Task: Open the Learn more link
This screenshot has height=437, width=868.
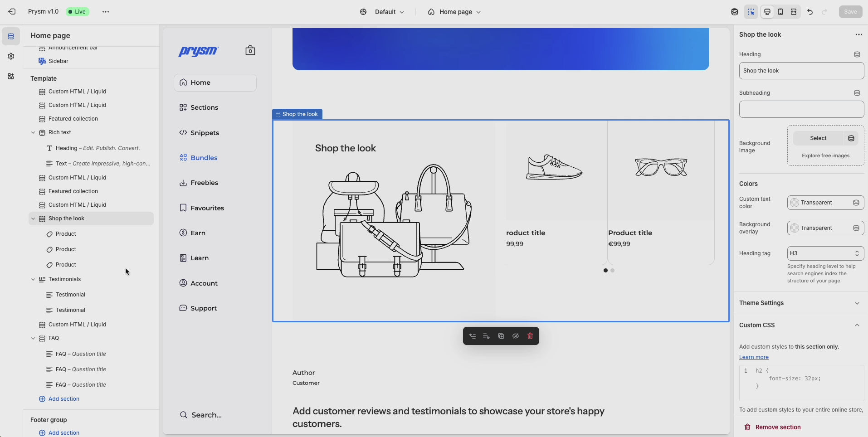Action: coord(754,357)
